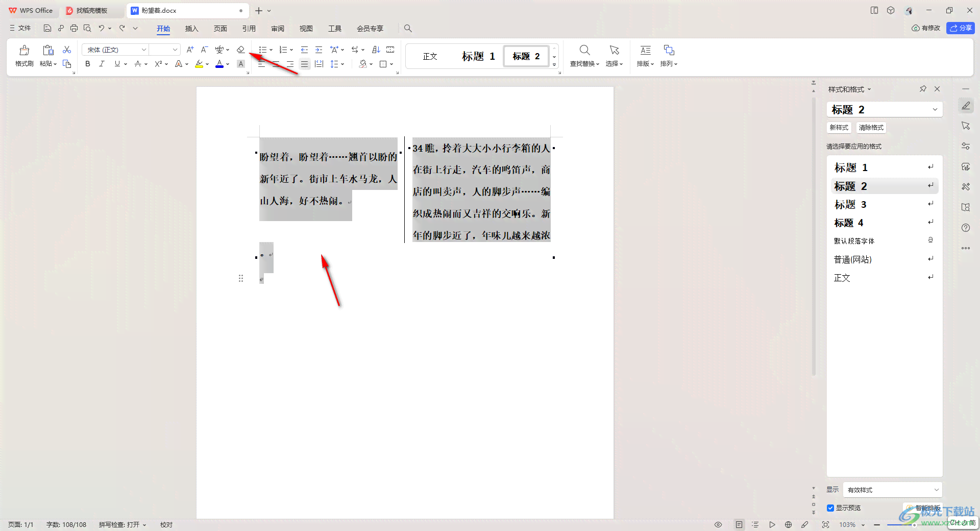Open Find and Replace (查找替换) magnifier icon
Viewport: 980px width, 531px height.
(x=584, y=50)
